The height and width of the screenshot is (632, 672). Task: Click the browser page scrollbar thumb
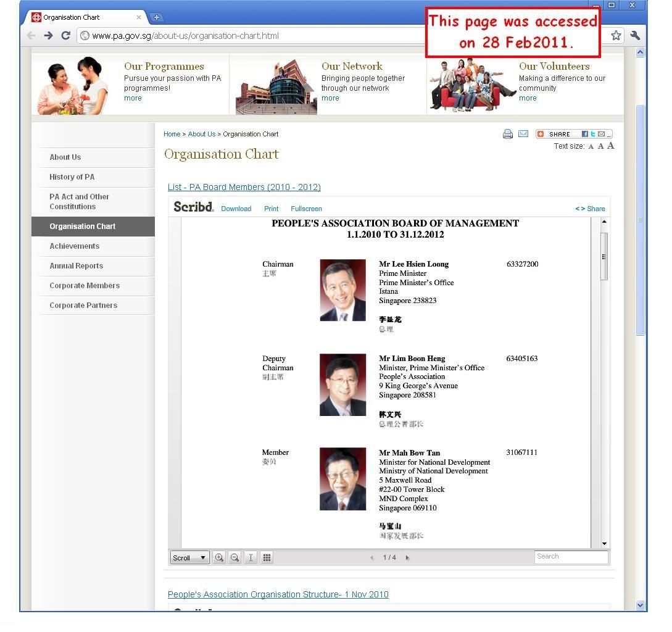pyautogui.click(x=641, y=220)
